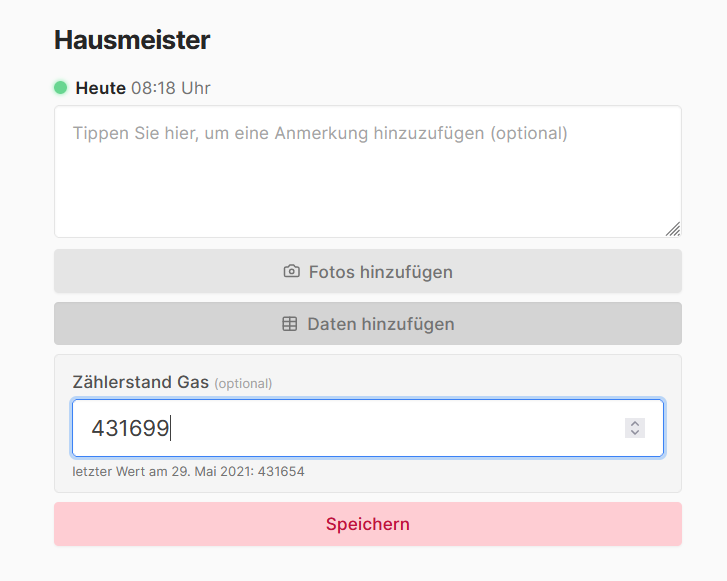Select the bold Heute label
This screenshot has width=727, height=581.
[100, 88]
